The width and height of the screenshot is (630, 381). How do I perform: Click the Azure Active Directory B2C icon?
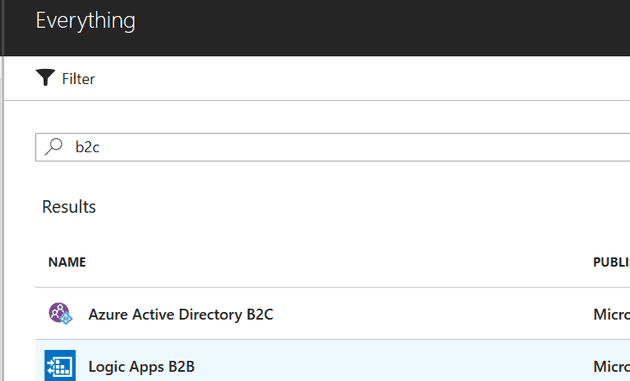(60, 314)
